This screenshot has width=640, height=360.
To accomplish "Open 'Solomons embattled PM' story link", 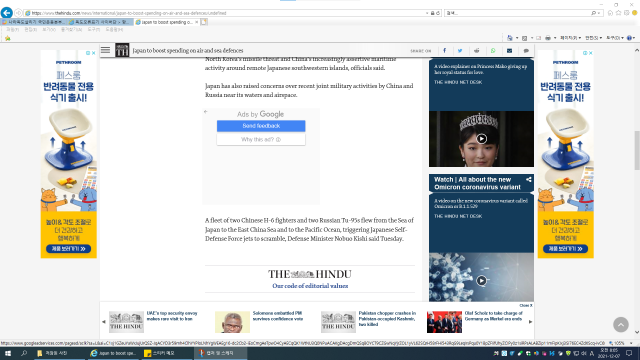I will [x=278, y=316].
